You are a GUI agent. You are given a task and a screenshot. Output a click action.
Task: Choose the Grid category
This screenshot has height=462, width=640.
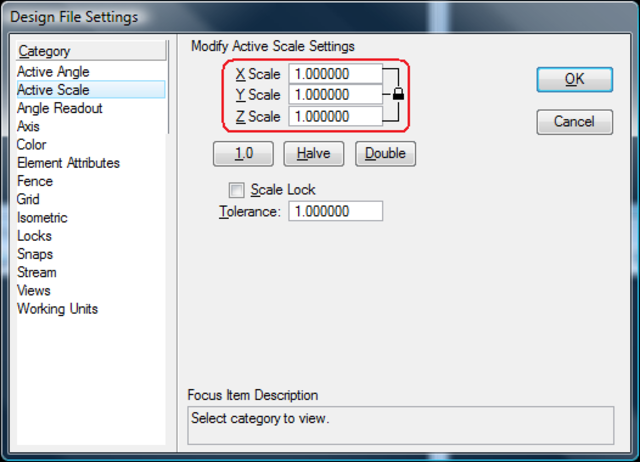91,199
